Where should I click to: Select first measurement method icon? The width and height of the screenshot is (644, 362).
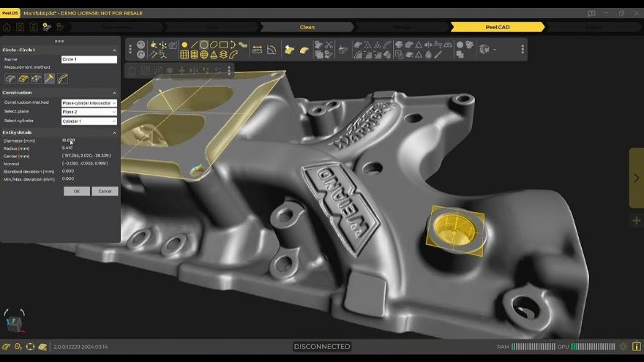[x=10, y=78]
